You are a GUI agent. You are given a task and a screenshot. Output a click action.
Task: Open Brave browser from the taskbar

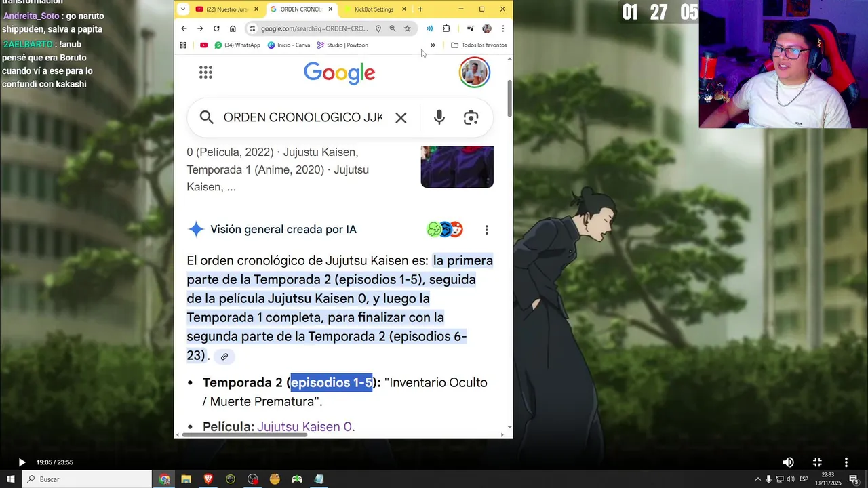click(x=208, y=479)
